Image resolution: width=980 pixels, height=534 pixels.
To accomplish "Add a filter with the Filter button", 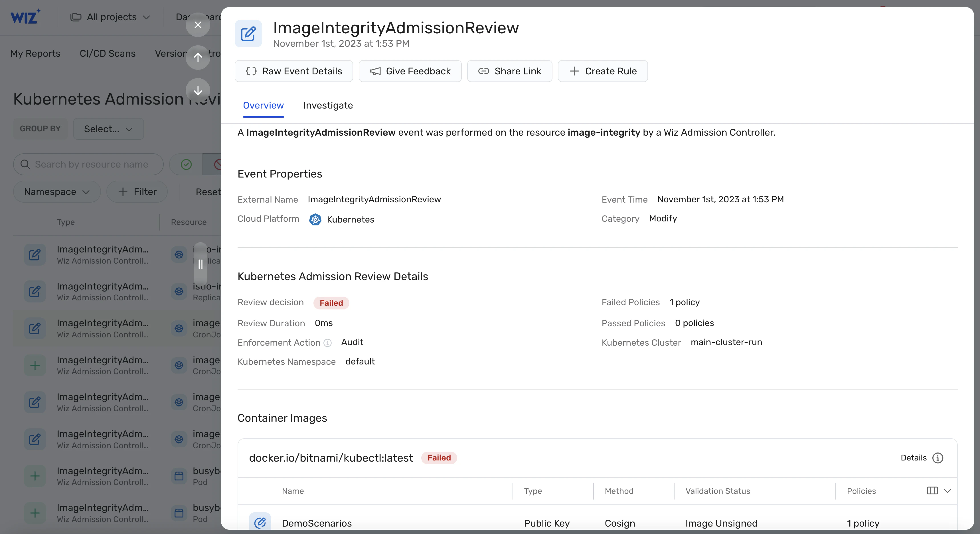I will [137, 191].
